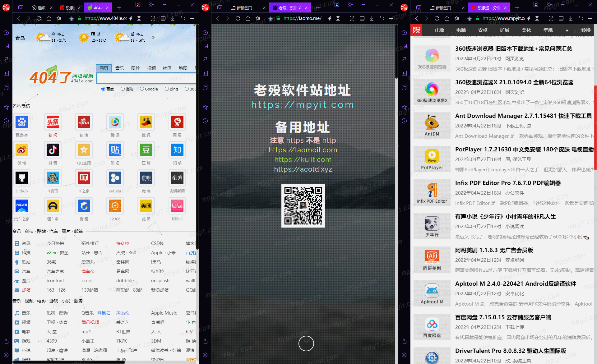Screen dimensions: 597x364
Task: Open the Toutiao news icon
Action: click(x=53, y=122)
